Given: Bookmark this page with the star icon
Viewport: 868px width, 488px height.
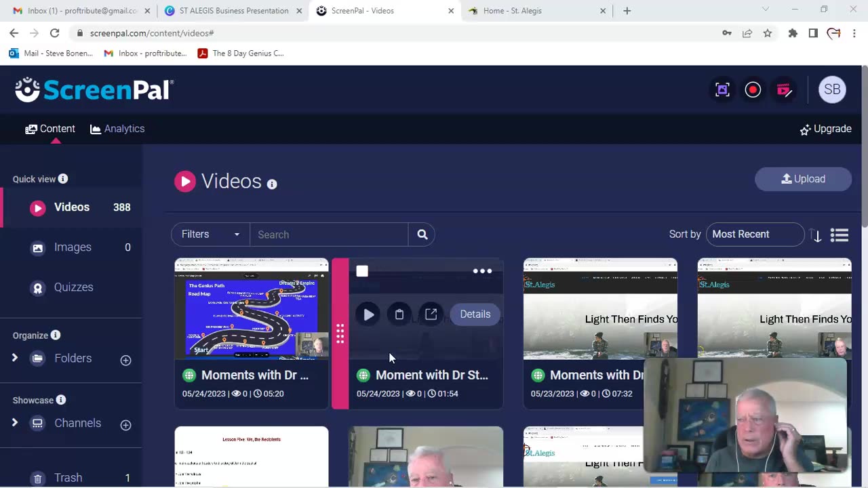Looking at the screenshot, I should click(x=767, y=33).
